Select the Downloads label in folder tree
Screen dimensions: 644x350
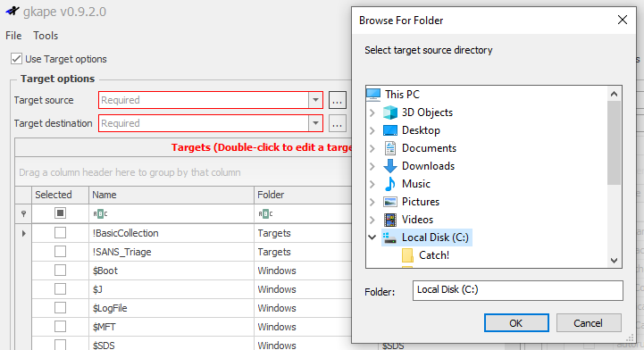point(428,166)
